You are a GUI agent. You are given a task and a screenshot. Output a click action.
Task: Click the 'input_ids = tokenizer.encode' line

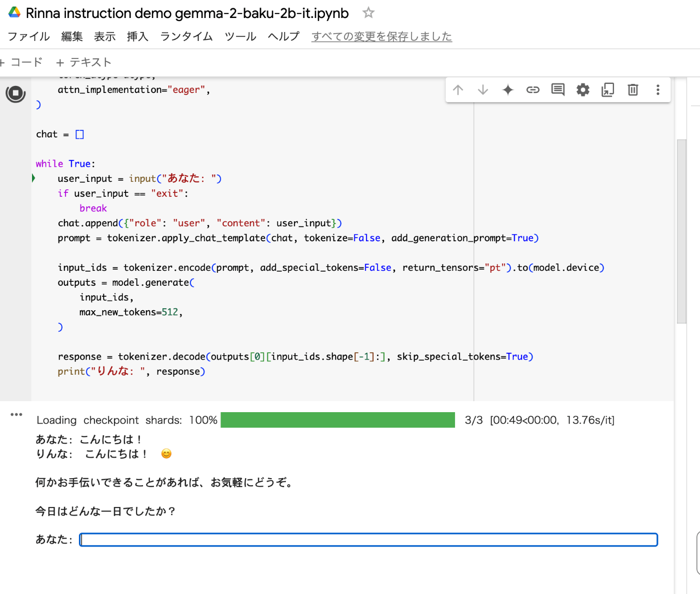(x=331, y=268)
